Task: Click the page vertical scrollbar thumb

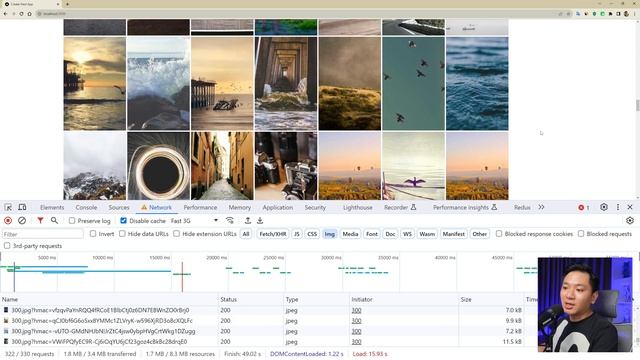Action: [x=637, y=104]
